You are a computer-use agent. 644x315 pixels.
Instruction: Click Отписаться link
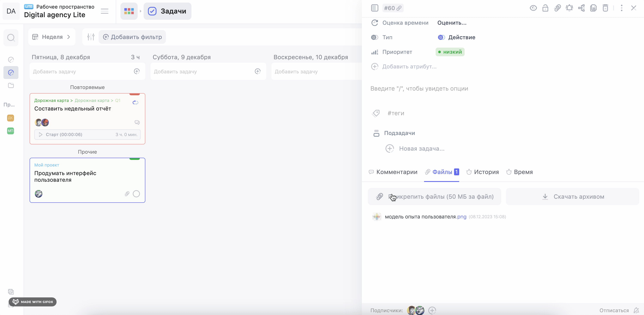614,310
